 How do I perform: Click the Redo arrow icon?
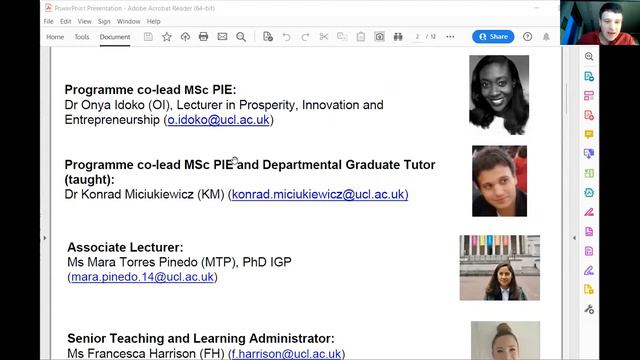tap(305, 37)
